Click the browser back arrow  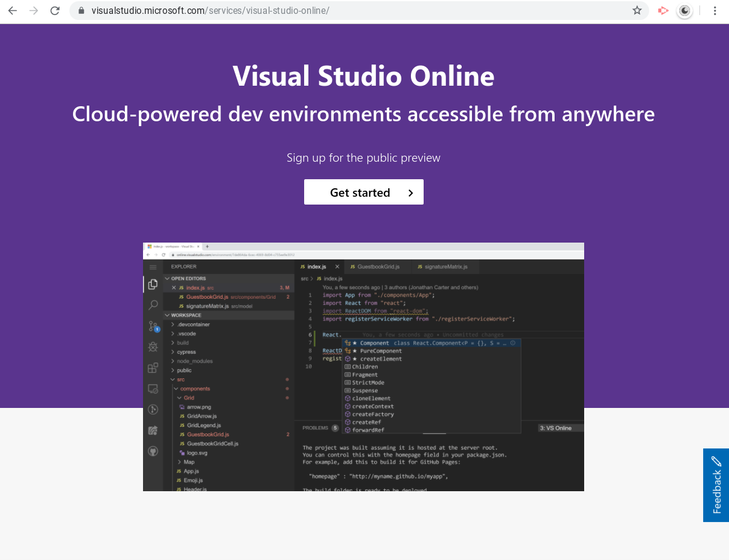click(x=12, y=10)
